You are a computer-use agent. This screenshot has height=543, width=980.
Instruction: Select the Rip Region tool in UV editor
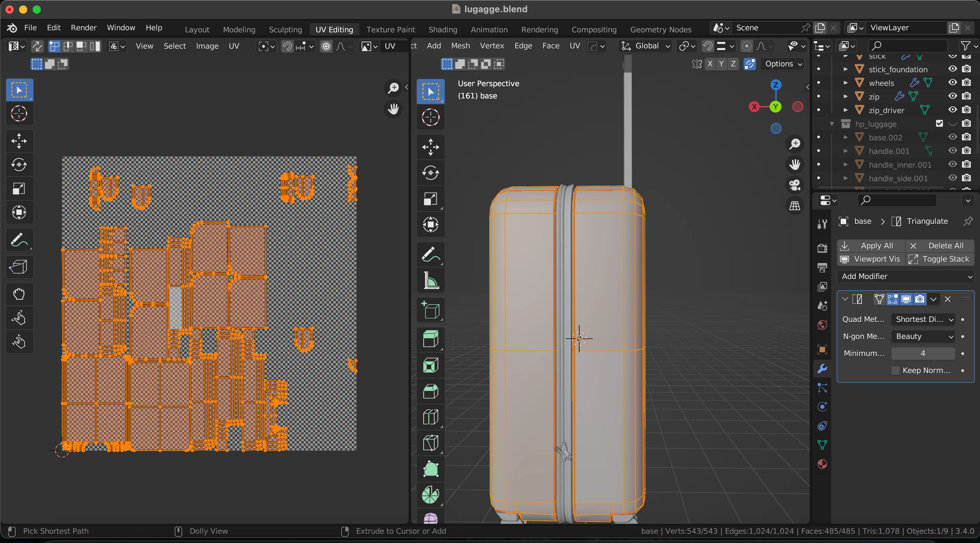[19, 267]
